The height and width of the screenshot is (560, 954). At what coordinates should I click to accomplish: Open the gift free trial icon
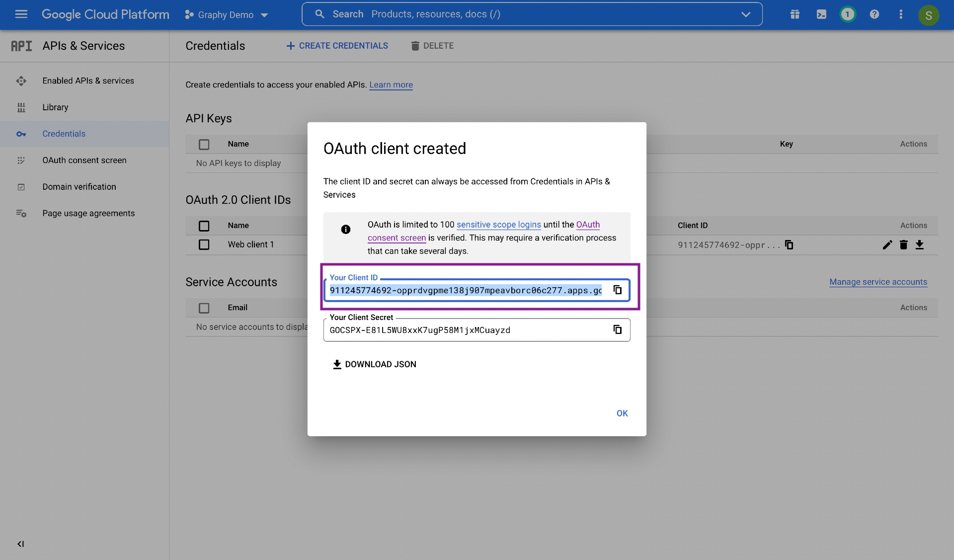[x=795, y=14]
